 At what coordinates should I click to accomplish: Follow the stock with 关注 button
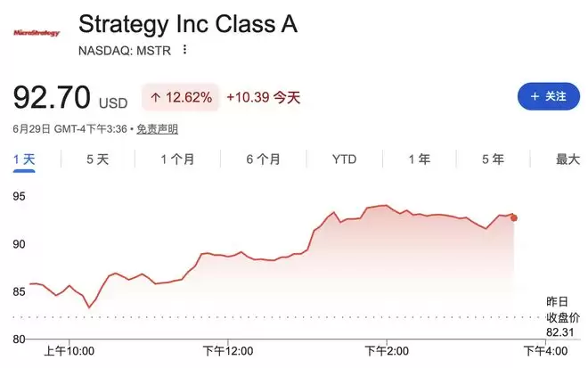coord(549,96)
